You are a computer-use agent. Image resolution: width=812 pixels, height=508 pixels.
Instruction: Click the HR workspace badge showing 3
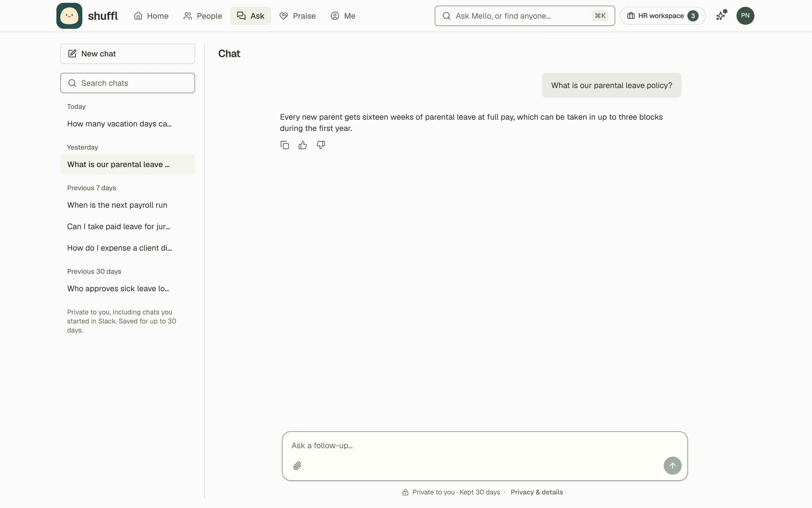click(692, 16)
